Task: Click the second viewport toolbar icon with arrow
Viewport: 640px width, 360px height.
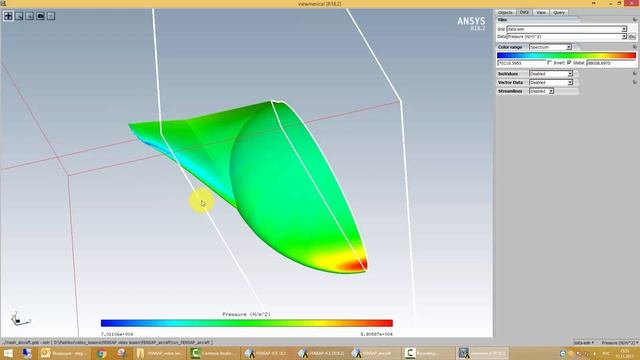Action: (x=19, y=16)
